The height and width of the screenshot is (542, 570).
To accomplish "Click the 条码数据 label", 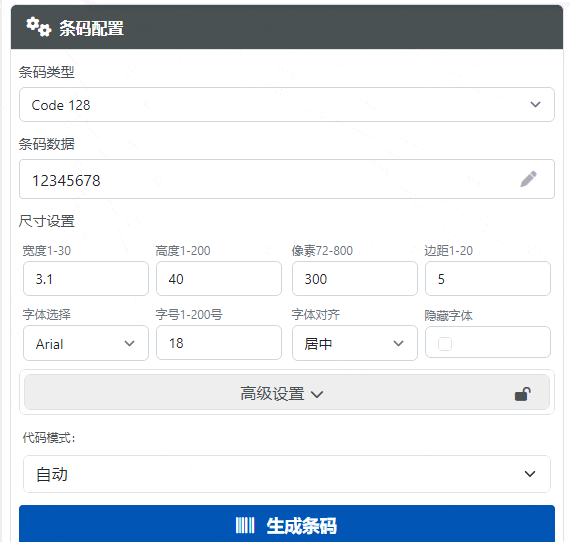I will click(47, 144).
